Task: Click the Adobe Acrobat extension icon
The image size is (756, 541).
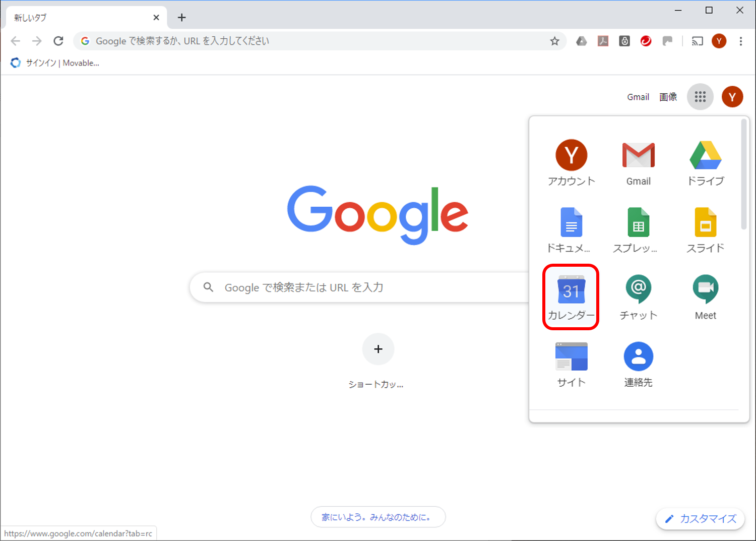Action: click(603, 41)
